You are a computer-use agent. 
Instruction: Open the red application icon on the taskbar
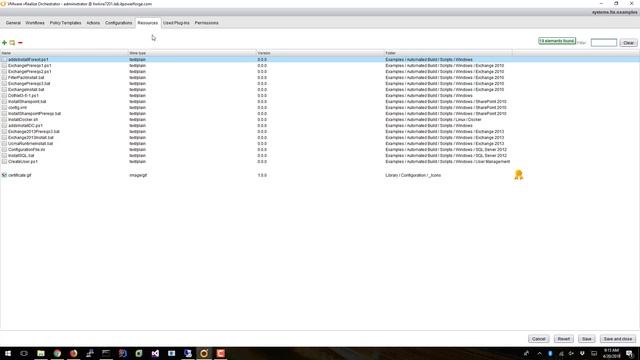pyautogui.click(x=220, y=353)
